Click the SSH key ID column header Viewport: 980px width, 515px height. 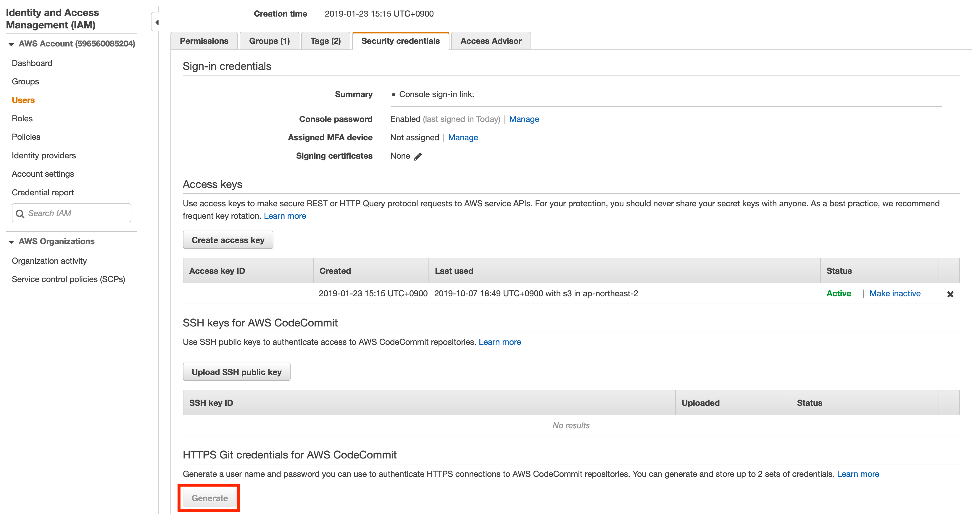[x=429, y=403]
